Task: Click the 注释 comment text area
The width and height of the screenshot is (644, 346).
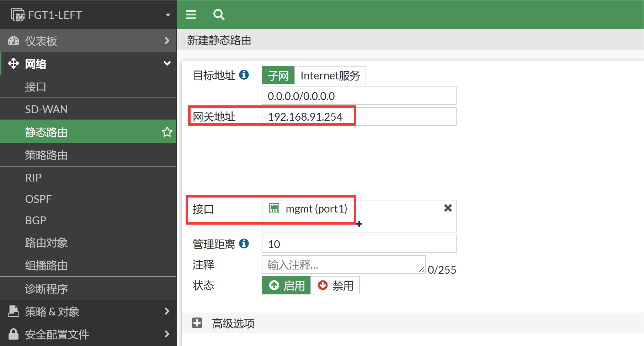Action: coord(343,265)
